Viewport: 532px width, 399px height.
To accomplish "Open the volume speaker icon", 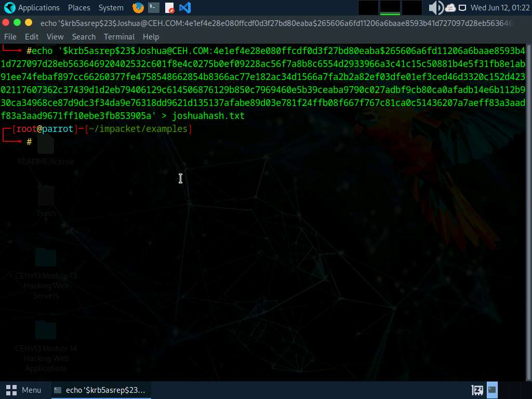I will pyautogui.click(x=435, y=8).
